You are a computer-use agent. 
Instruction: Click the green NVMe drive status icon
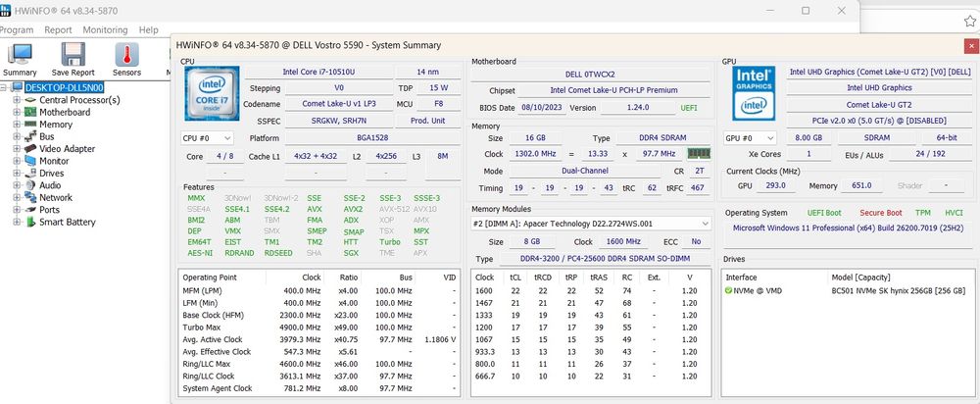pyautogui.click(x=729, y=291)
